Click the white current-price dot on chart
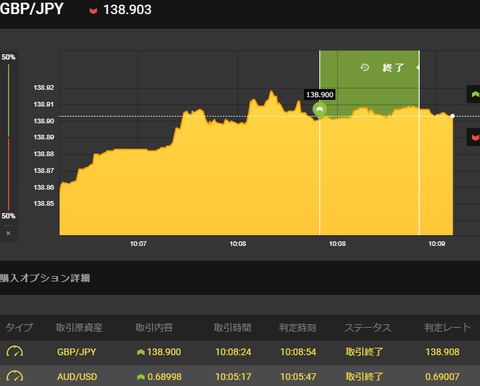Screen dimensions: 480x386 (x=452, y=116)
